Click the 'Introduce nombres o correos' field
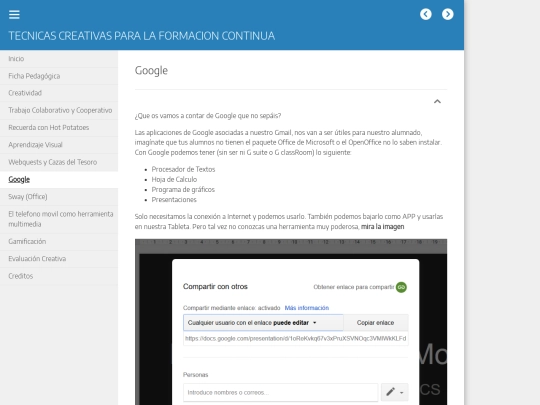This screenshot has height=405, width=540. tap(280, 392)
